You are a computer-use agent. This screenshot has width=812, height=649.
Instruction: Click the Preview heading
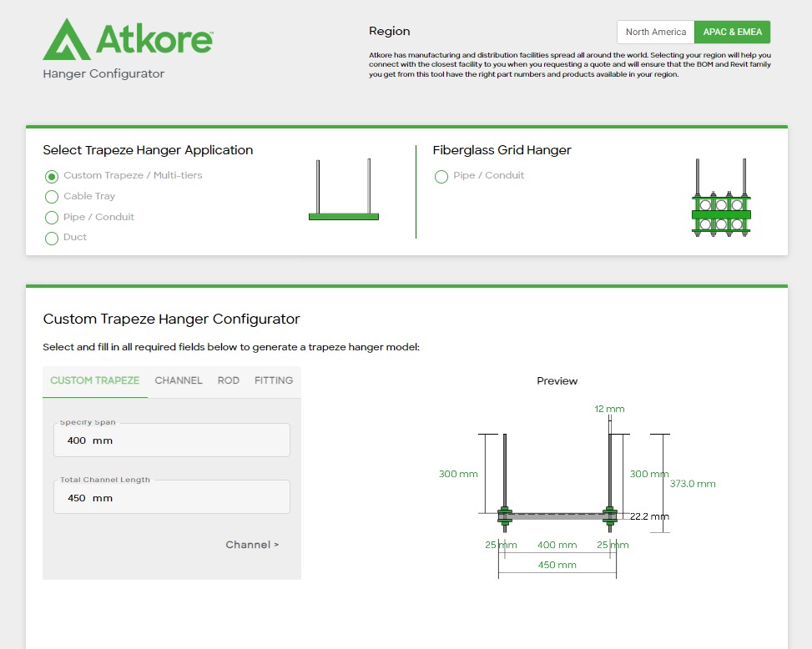coord(557,381)
